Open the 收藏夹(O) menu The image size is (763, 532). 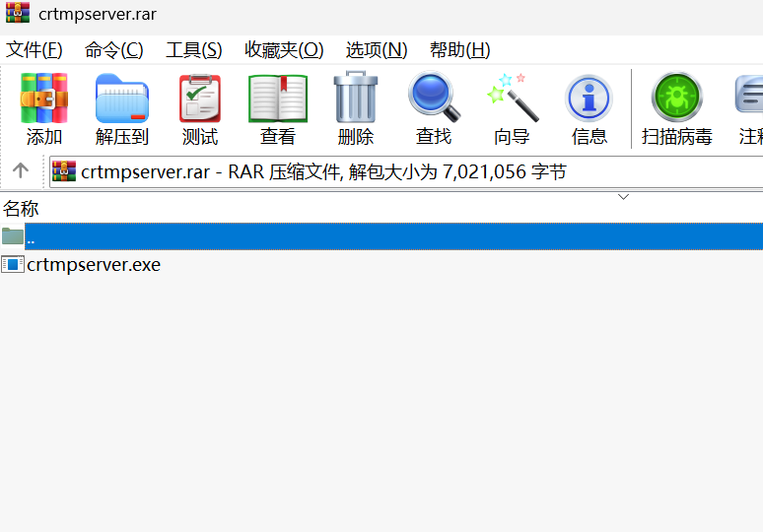click(x=284, y=49)
